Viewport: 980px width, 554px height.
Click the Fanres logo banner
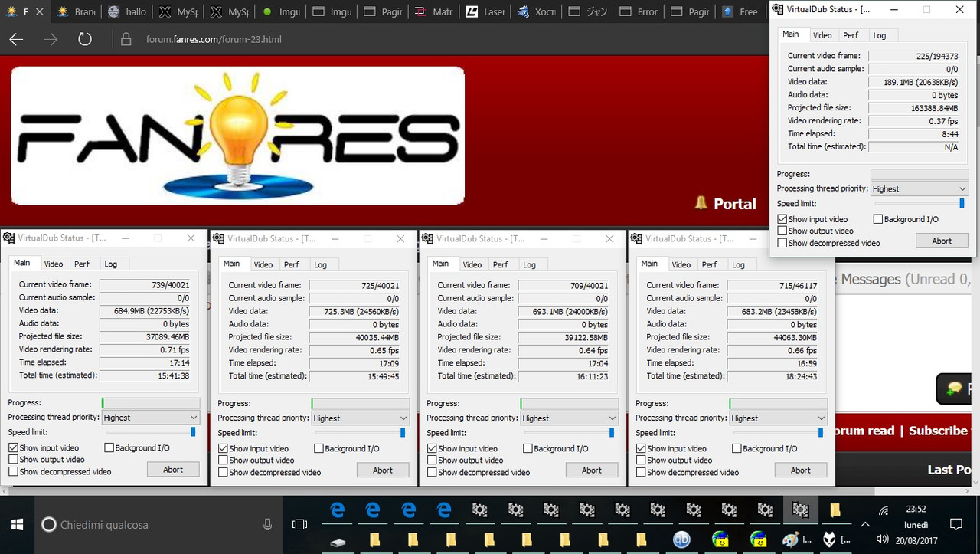(x=237, y=136)
